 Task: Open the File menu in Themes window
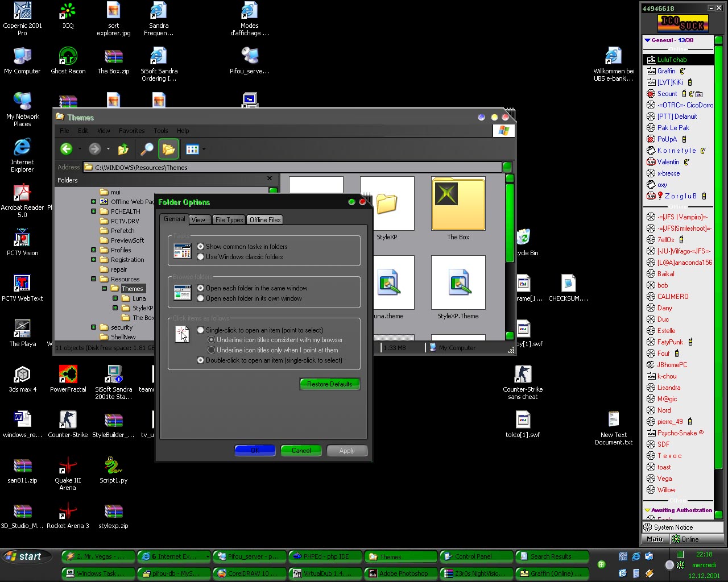coord(64,131)
